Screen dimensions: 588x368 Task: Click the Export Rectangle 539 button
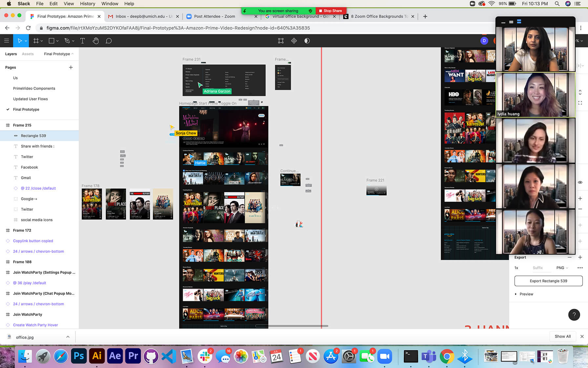click(548, 281)
